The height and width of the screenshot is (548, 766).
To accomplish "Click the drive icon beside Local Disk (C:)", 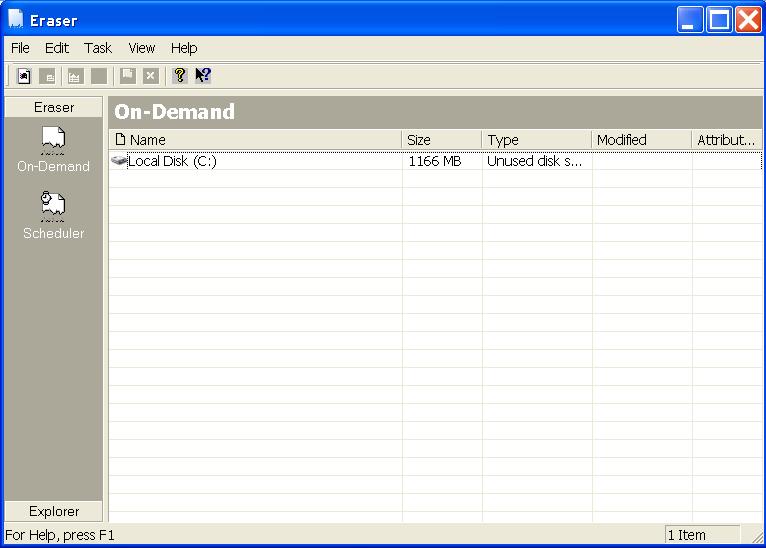I will [x=119, y=160].
